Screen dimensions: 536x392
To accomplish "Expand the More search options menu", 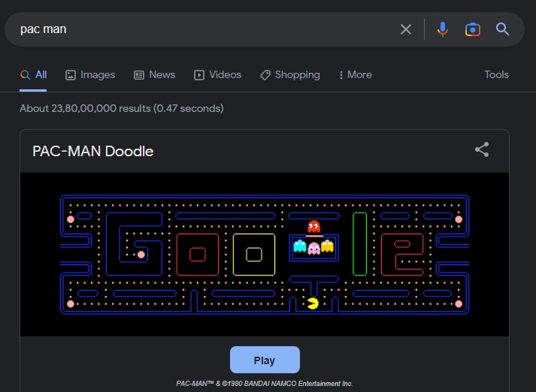I will [x=355, y=75].
